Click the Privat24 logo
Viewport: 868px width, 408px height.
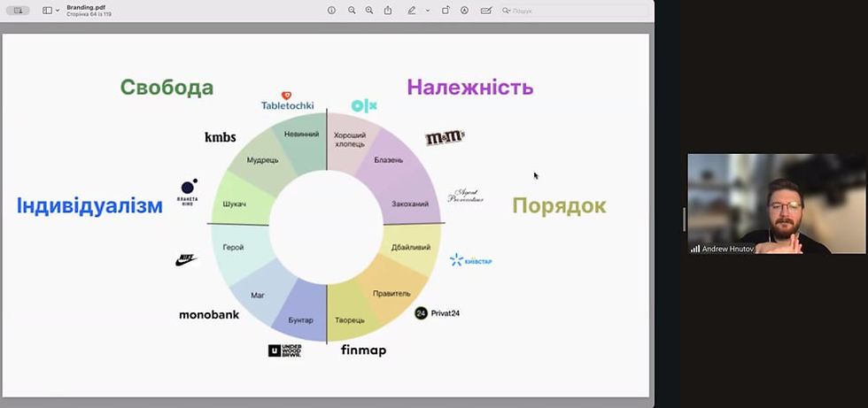[438, 313]
